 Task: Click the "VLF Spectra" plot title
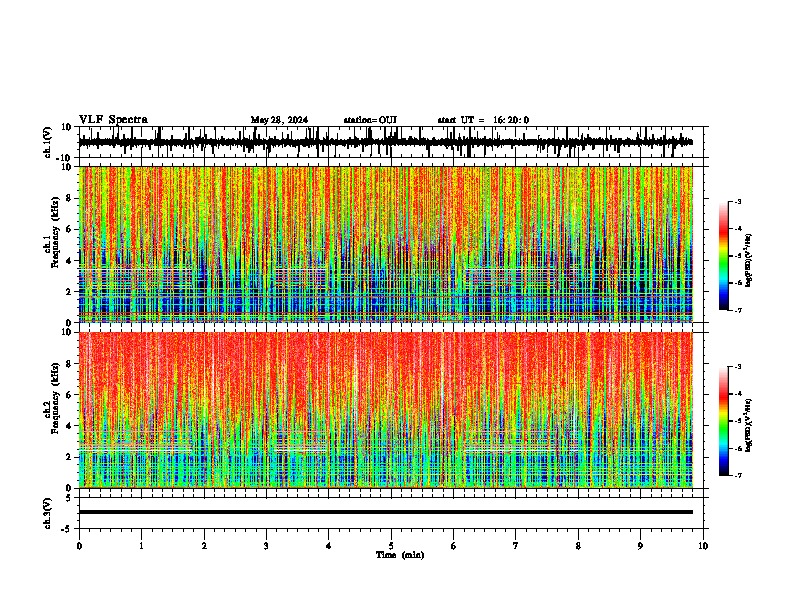[x=113, y=120]
